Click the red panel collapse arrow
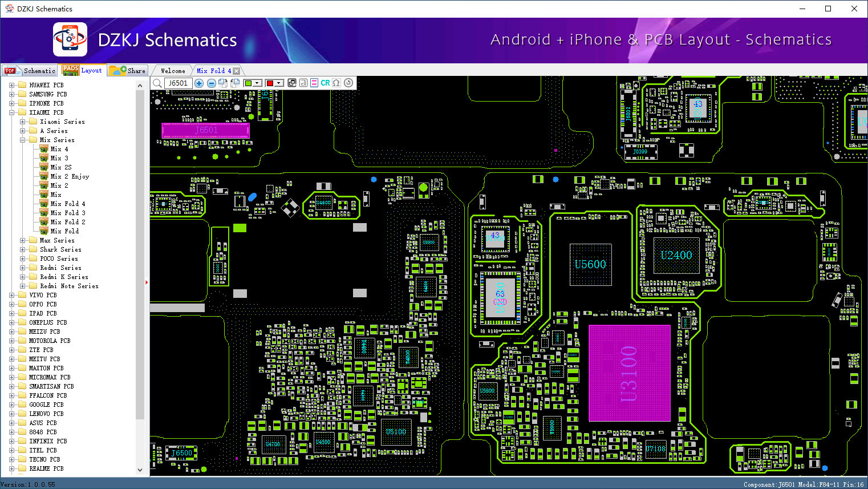This screenshot has height=489, width=868. 147,282
